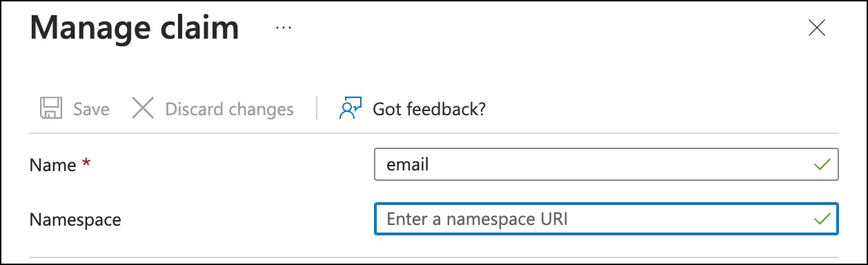Open the feedback person icon
The width and height of the screenshot is (868, 265).
click(x=351, y=108)
